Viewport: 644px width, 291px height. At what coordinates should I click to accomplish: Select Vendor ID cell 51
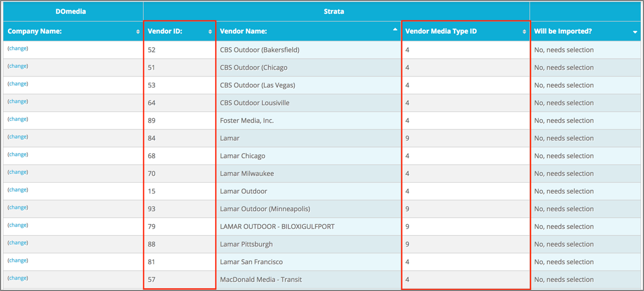click(x=180, y=68)
